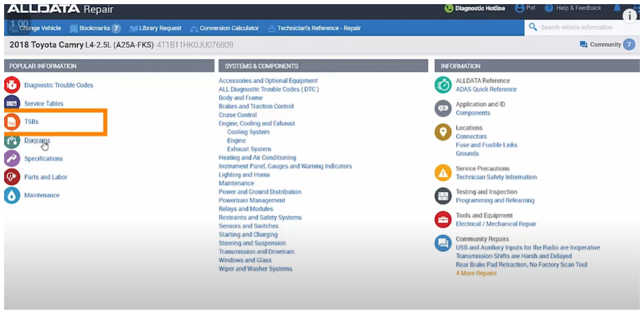The image size is (644, 314).
Task: Focus the Search vehicle information field
Action: click(x=582, y=27)
